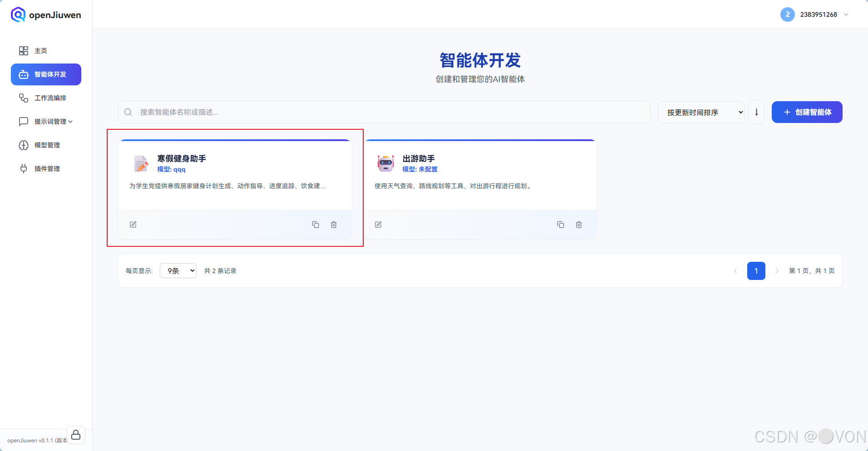The image size is (868, 451).
Task: Open the user account menu for 2383951268
Action: [x=815, y=14]
